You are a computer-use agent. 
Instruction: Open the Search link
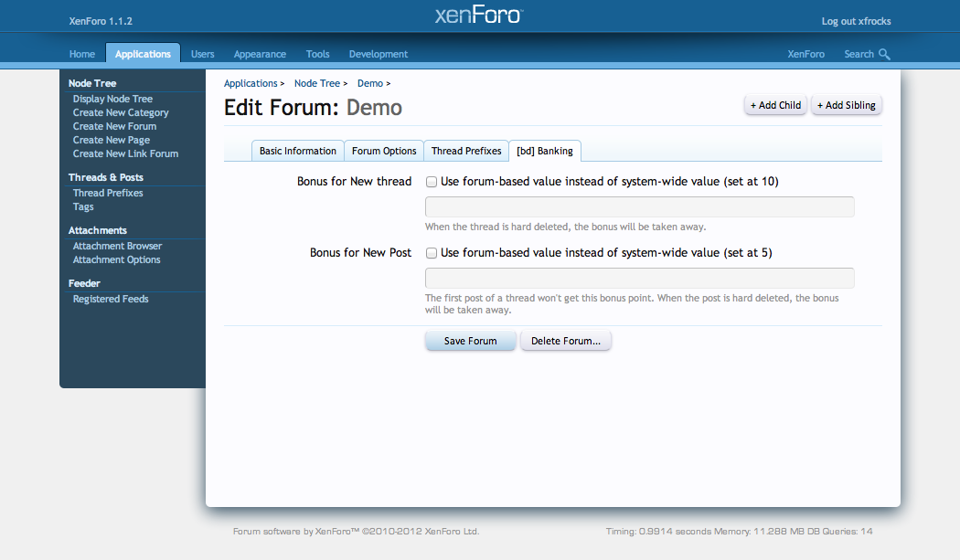coord(859,54)
